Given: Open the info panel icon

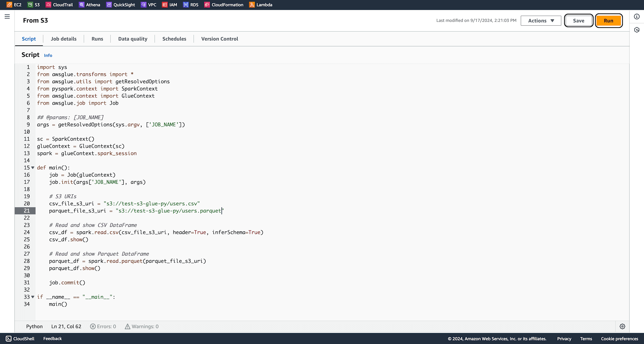Looking at the screenshot, I should pyautogui.click(x=637, y=17).
